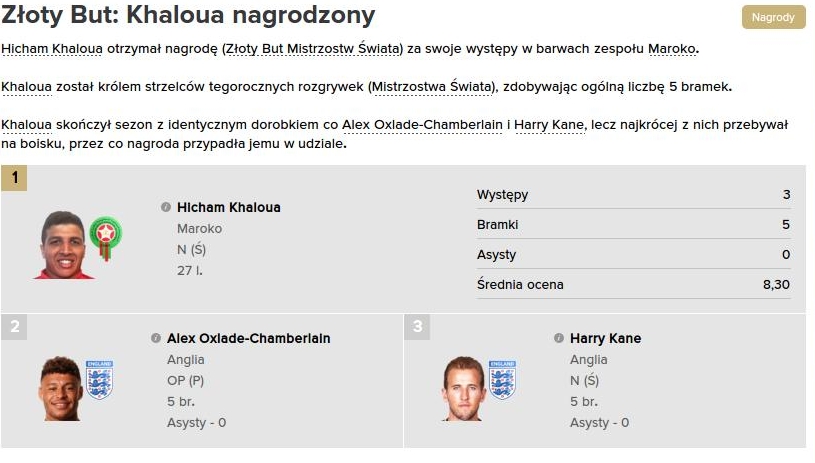Click the info icon next to Alex Oxlade-Chamberlain's card name

pos(156,338)
